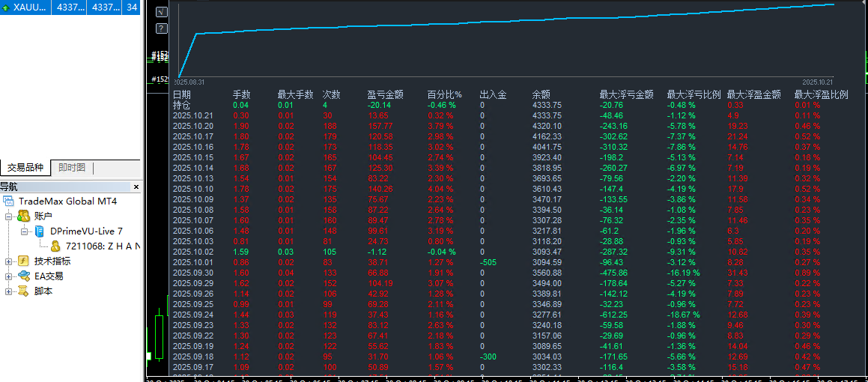Click max floating profit value 31.43

pos(737,273)
